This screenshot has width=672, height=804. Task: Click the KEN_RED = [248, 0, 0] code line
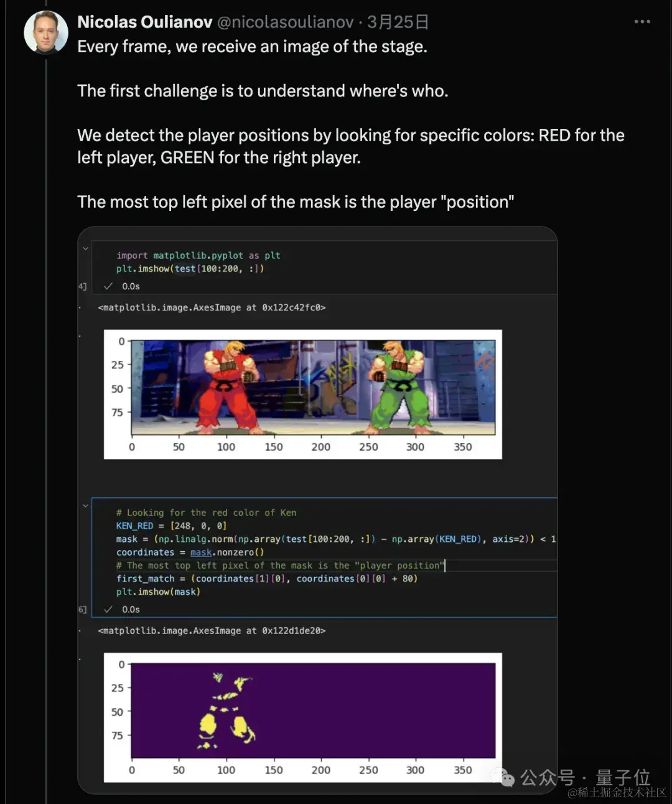coord(172,526)
